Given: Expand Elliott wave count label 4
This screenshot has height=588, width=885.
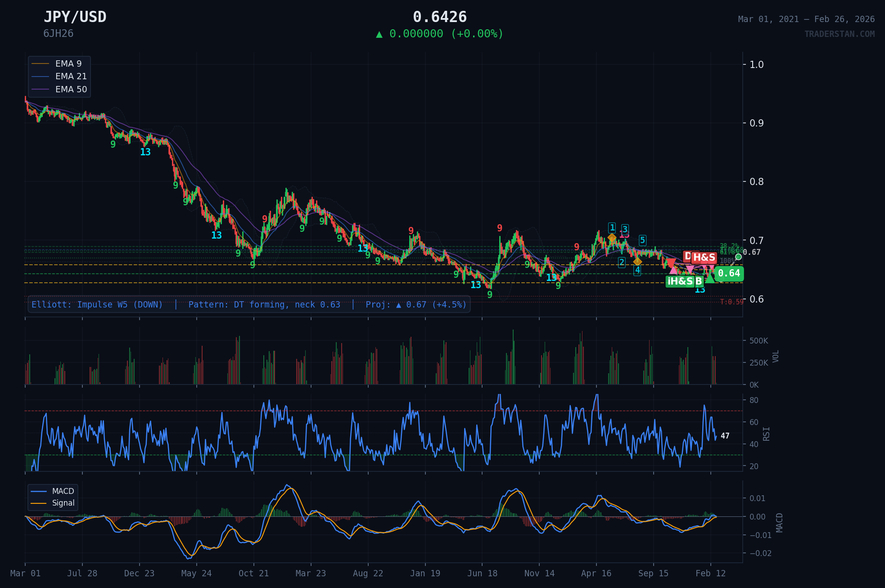Looking at the screenshot, I should [x=638, y=271].
